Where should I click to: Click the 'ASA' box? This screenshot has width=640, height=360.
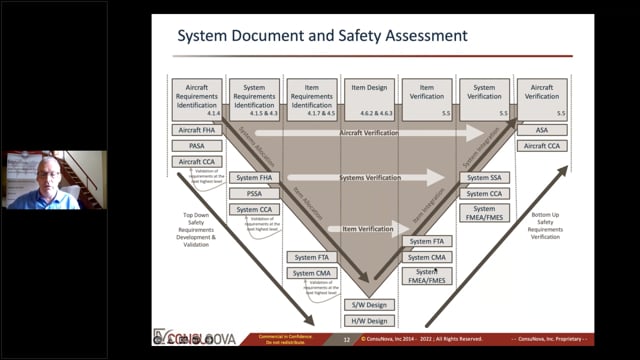[x=542, y=130]
